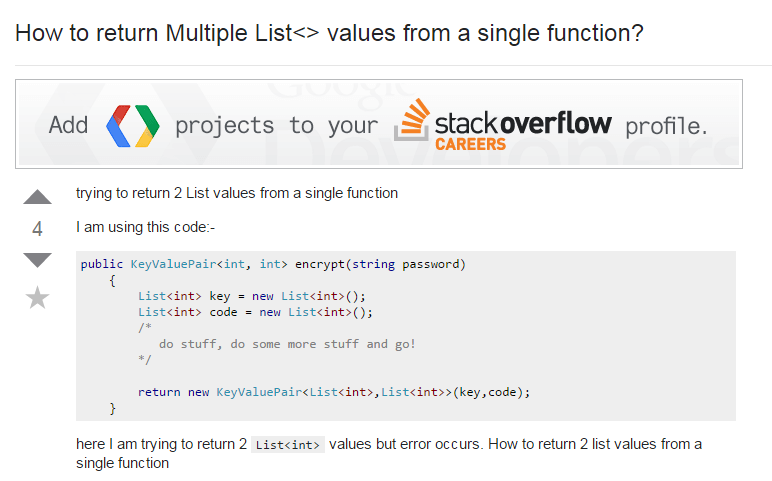The width and height of the screenshot is (772, 481).
Task: Click the "List<int> key" declaration line
Action: pos(252,296)
